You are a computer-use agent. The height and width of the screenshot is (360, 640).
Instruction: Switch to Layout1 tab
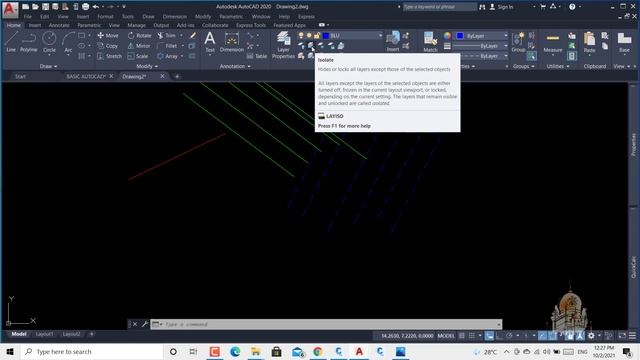click(44, 334)
